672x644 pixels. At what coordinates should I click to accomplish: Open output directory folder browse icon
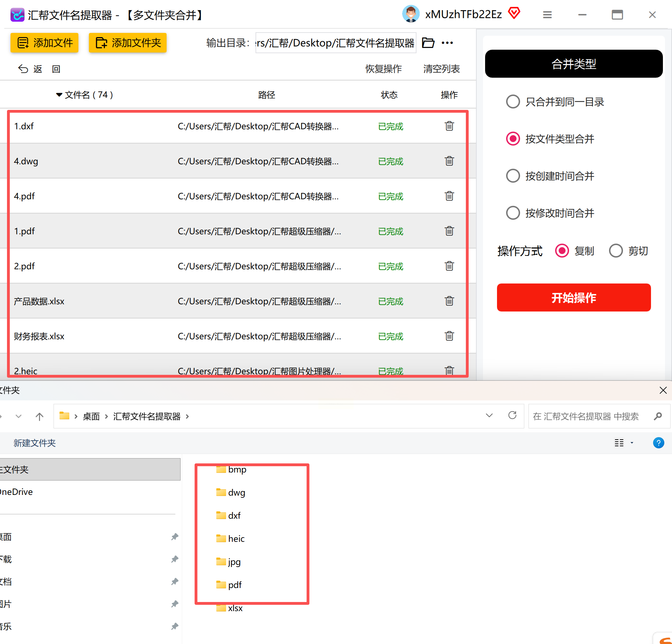tap(428, 43)
